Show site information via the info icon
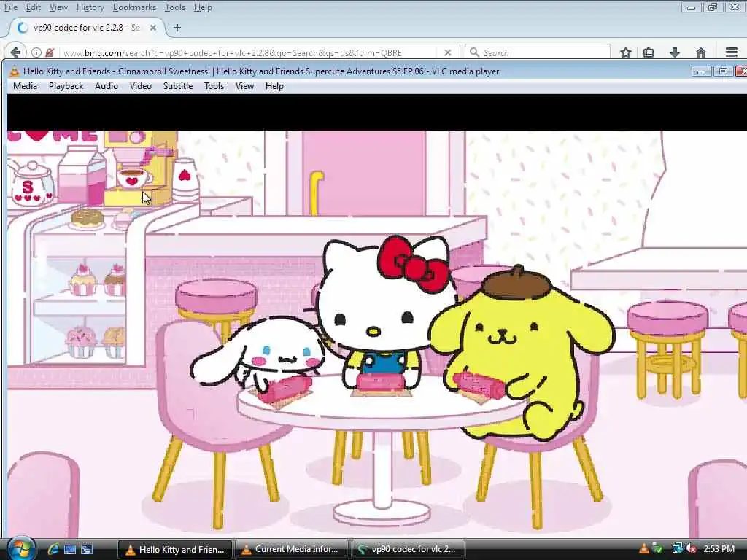Screen dimensions: 747x560 pyautogui.click(x=36, y=52)
